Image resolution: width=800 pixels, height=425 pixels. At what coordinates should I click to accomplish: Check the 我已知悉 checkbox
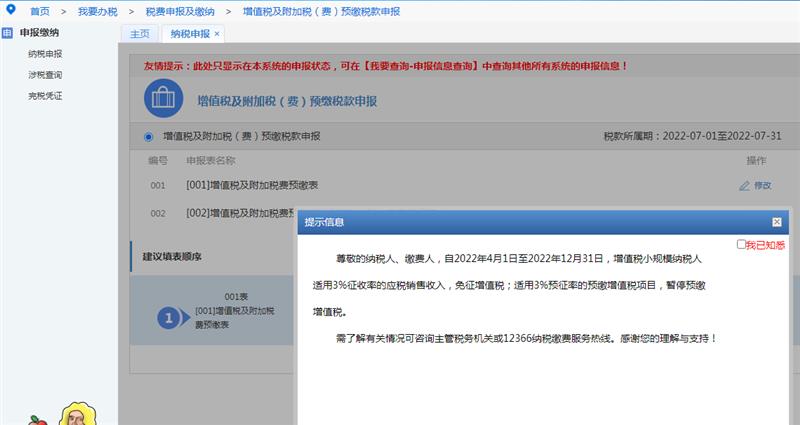741,244
